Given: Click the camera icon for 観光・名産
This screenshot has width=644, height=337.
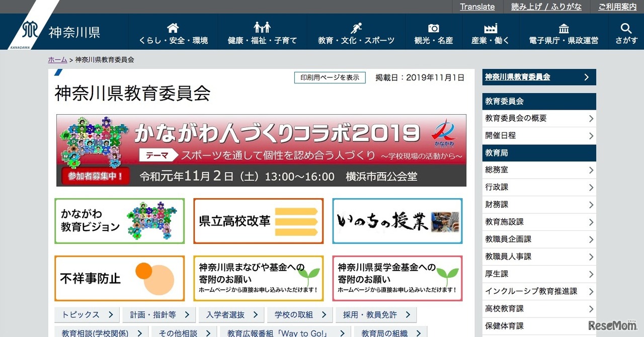Looking at the screenshot, I should (433, 28).
